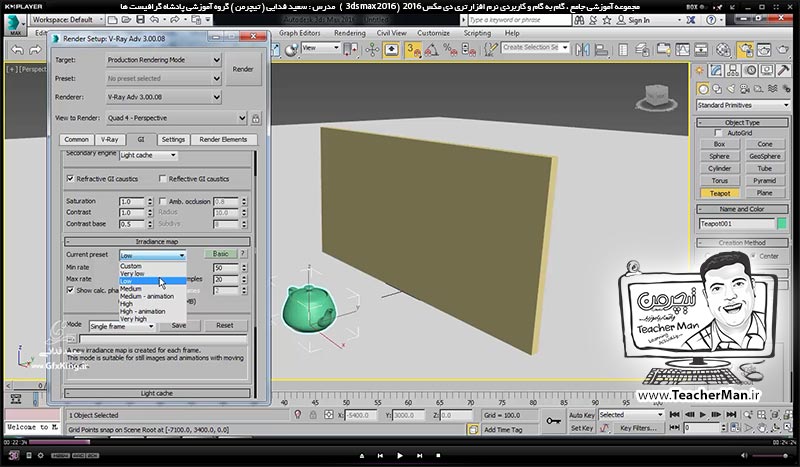Switch to Display panel icon
The width and height of the screenshot is (800, 467).
(766, 70)
